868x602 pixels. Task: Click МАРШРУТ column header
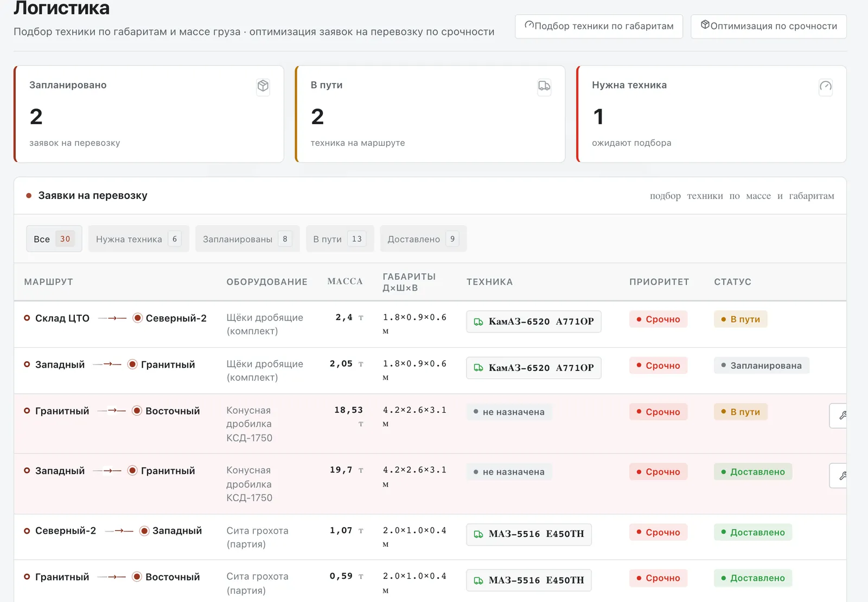(49, 281)
